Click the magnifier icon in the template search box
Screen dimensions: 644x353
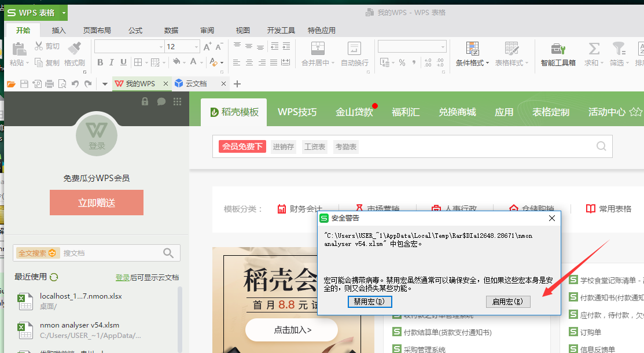point(602,146)
